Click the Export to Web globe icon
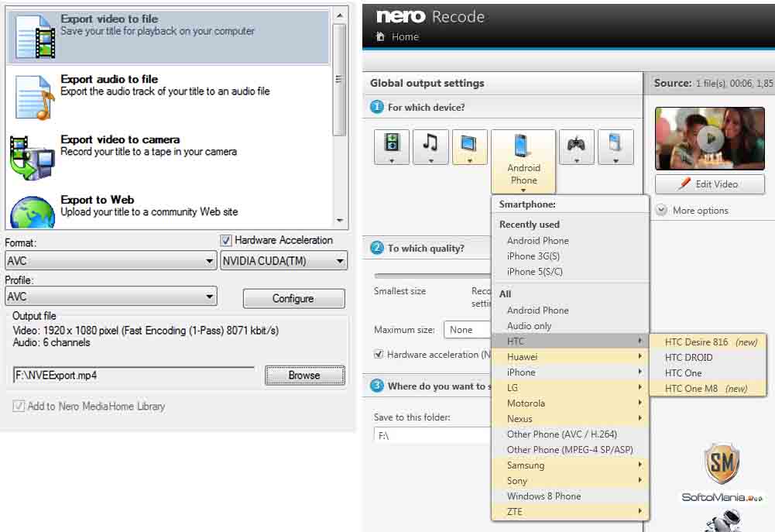This screenshot has height=532, width=775. [31, 210]
